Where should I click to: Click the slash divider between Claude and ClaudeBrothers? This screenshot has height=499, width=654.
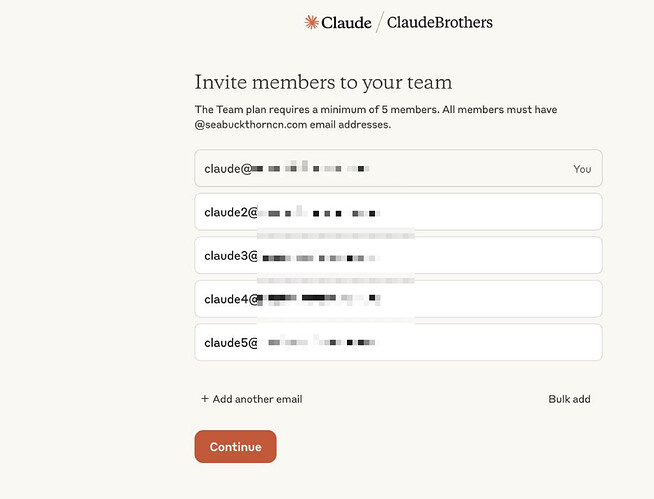pos(379,23)
